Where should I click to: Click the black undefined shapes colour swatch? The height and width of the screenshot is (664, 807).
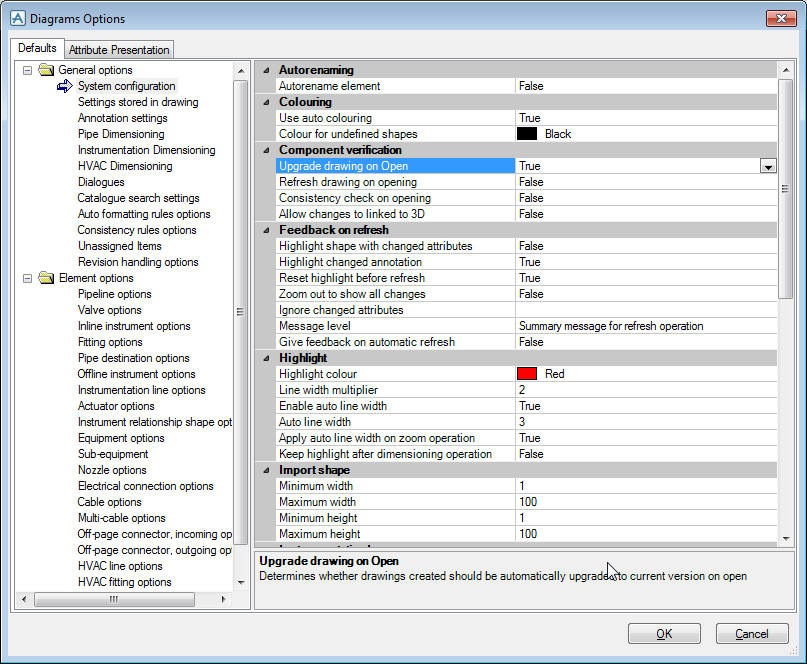[x=527, y=134]
